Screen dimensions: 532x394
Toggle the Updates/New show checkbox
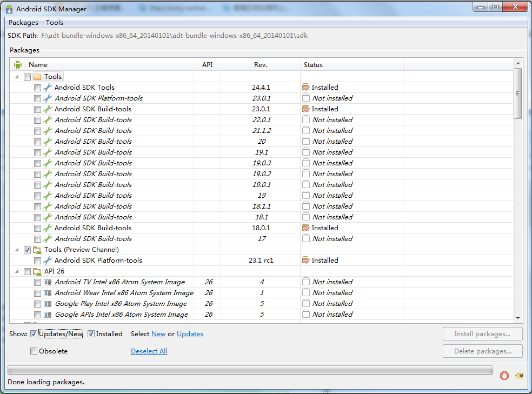[34, 334]
